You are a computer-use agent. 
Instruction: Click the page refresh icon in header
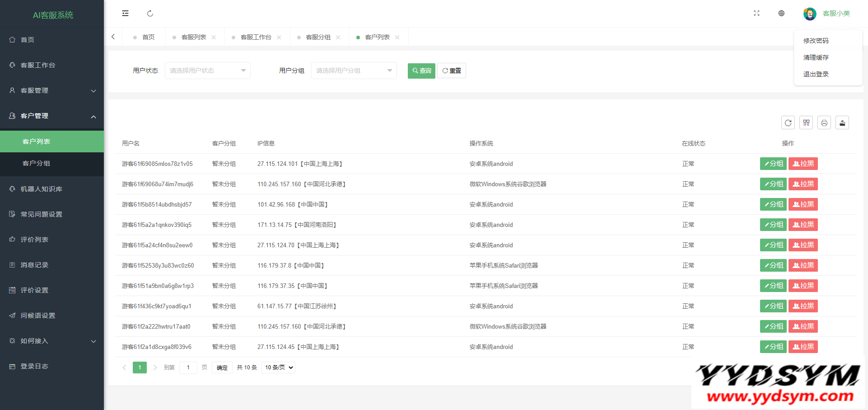coord(150,14)
